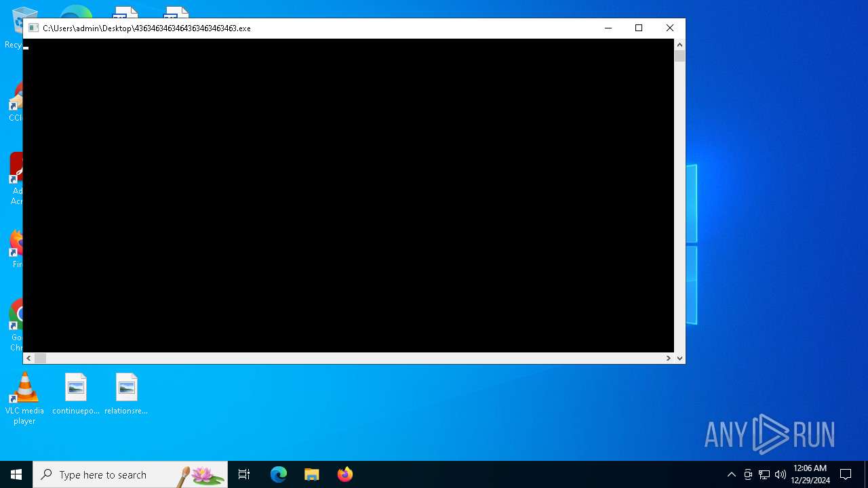Click the meet now tray icon
This screenshot has width=868, height=488.
(x=748, y=474)
